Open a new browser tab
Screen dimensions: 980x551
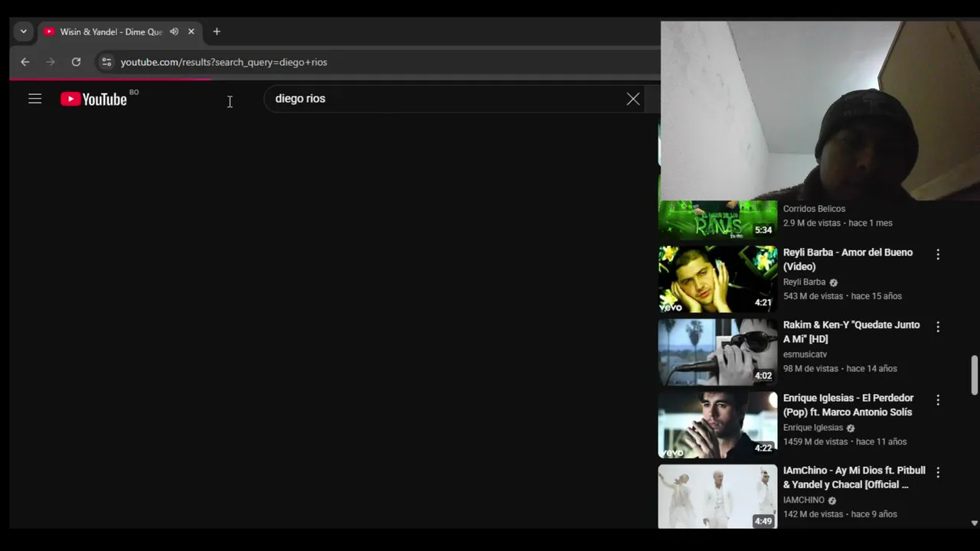(217, 31)
